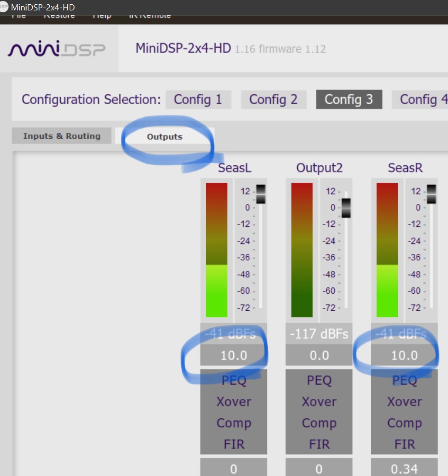The height and width of the screenshot is (476, 448).
Task: Click the SeasR gain value field 10.0
Action: [404, 355]
